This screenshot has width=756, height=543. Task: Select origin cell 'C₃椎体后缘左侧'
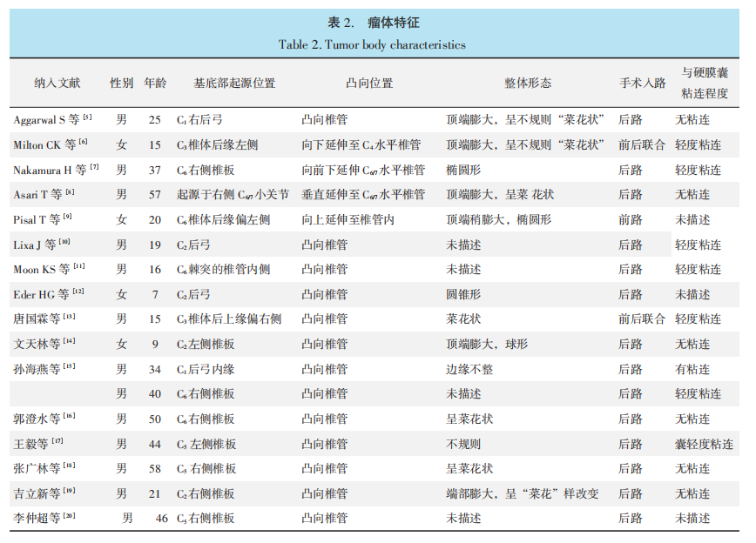[x=217, y=144]
